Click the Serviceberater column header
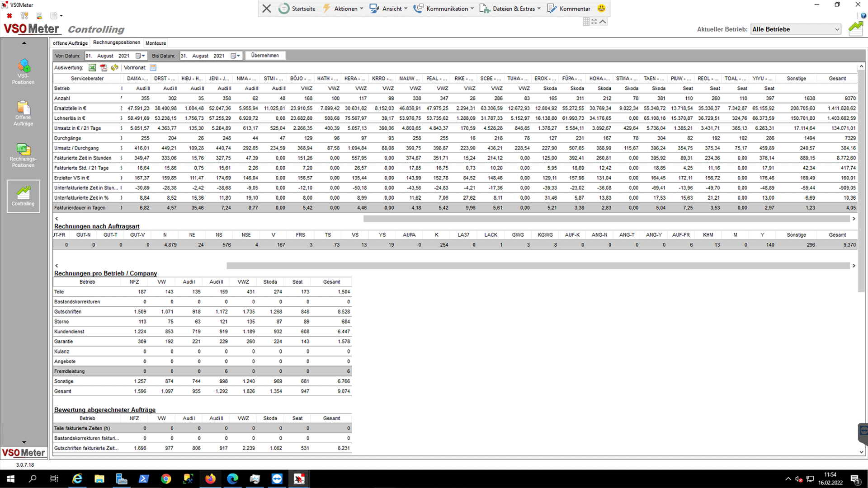Image resolution: width=868 pixels, height=488 pixels. (87, 79)
